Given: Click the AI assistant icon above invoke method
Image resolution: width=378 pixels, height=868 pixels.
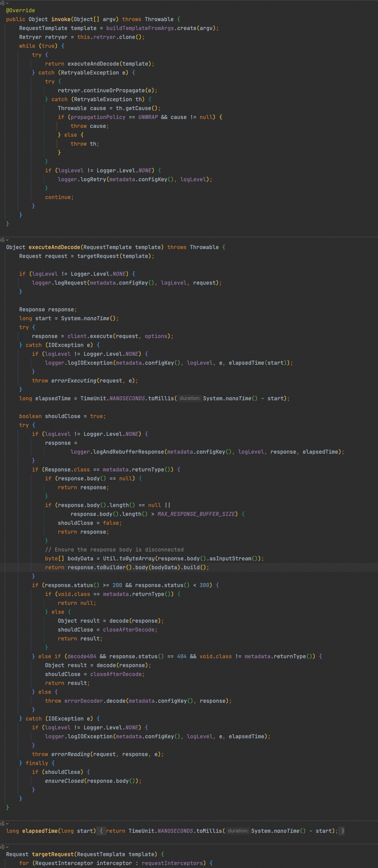Looking at the screenshot, I should (2, 3).
